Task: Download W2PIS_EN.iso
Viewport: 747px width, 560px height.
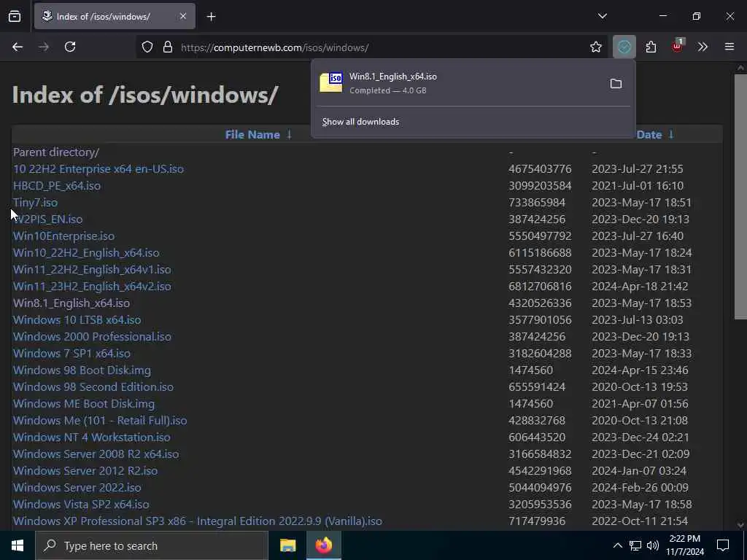Action: pos(47,219)
